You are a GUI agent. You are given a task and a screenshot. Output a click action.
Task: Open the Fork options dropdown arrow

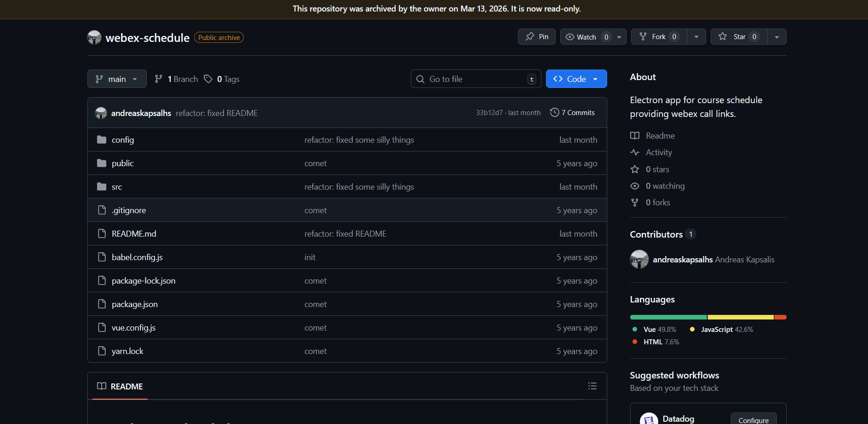pos(696,37)
